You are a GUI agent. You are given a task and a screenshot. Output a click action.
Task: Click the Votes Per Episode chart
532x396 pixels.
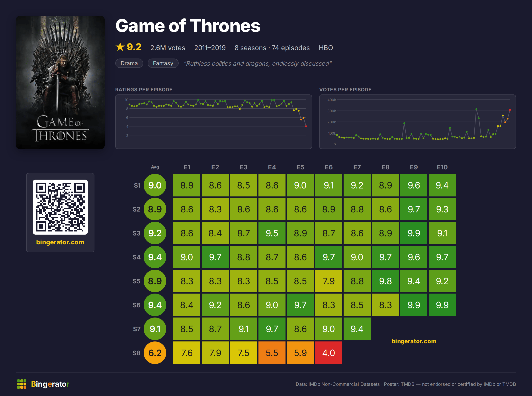417,122
